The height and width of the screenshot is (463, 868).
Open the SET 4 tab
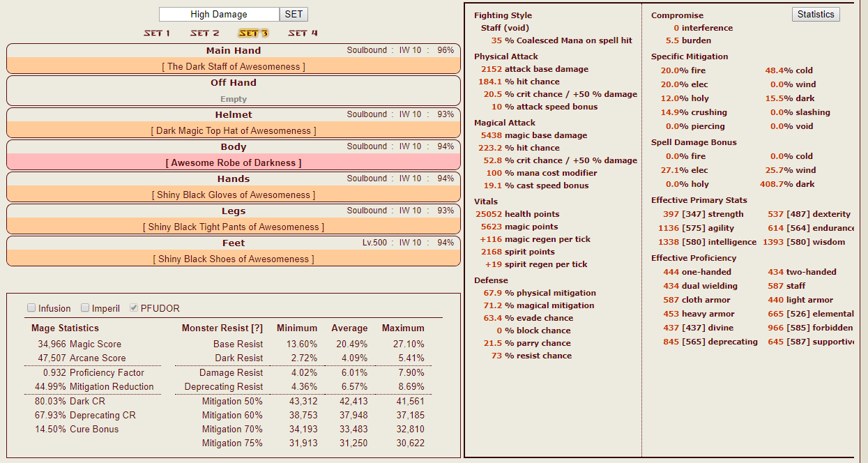(x=303, y=33)
